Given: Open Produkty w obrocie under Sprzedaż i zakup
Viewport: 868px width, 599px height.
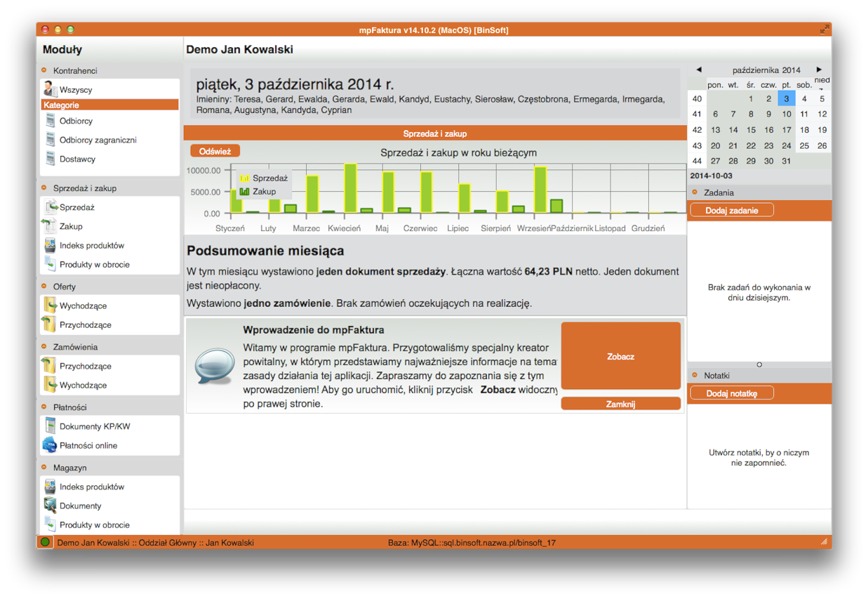Looking at the screenshot, I should pos(50,264).
